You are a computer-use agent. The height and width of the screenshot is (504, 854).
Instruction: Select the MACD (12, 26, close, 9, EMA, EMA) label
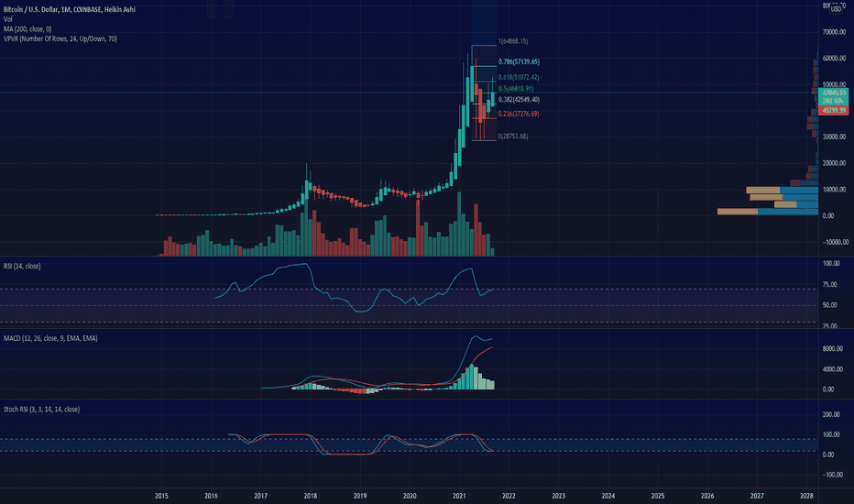click(x=50, y=338)
